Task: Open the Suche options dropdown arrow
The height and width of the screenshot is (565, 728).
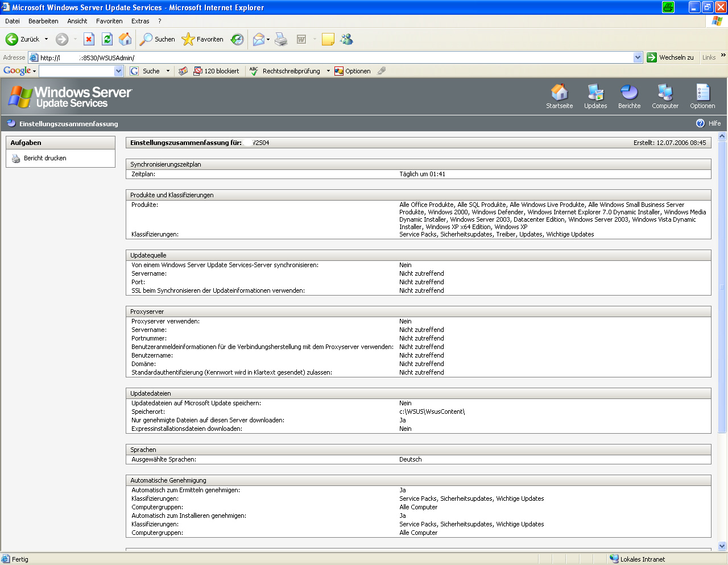Action: point(168,71)
